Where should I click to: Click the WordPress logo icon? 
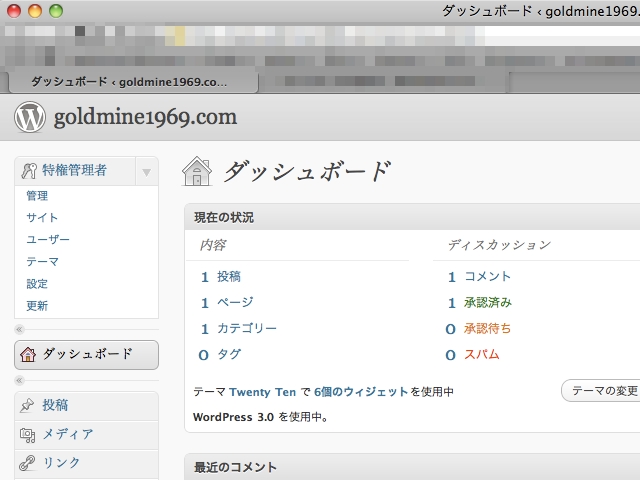pyautogui.click(x=29, y=117)
